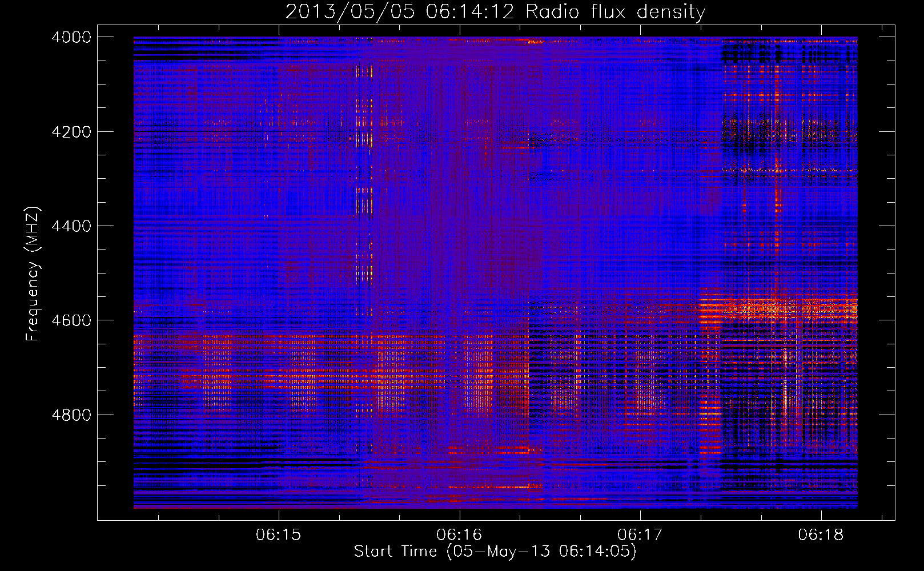Image resolution: width=924 pixels, height=571 pixels.
Task: Click the plot title '2013/05/05 06:14:12 Radio flux density'
Action: coord(495,12)
